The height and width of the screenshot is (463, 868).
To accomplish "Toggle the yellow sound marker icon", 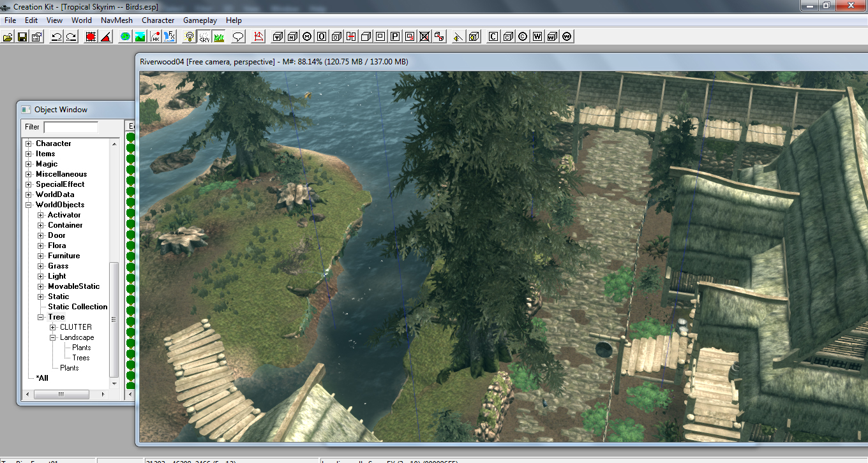I will [458, 36].
